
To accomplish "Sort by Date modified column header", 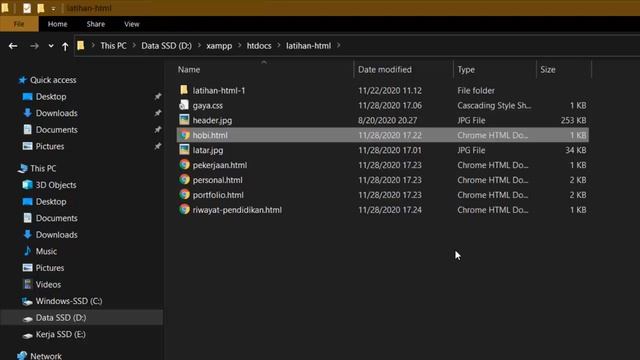I will pyautogui.click(x=384, y=69).
